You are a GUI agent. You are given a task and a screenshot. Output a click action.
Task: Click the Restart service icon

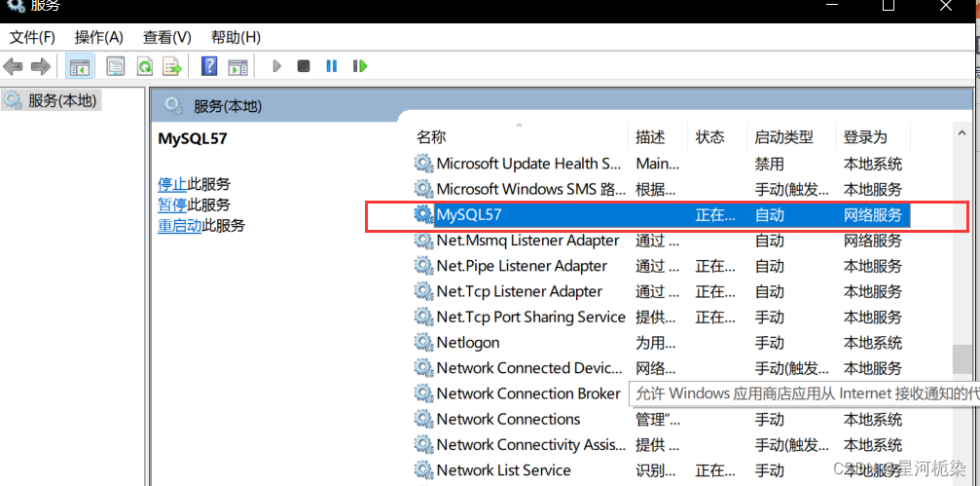coord(360,65)
